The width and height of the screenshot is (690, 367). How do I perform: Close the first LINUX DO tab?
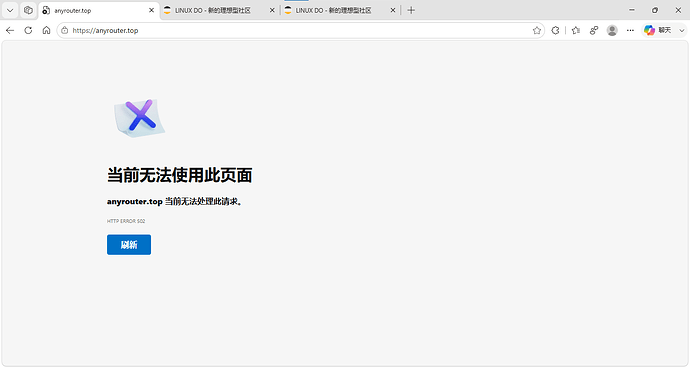[x=272, y=10]
